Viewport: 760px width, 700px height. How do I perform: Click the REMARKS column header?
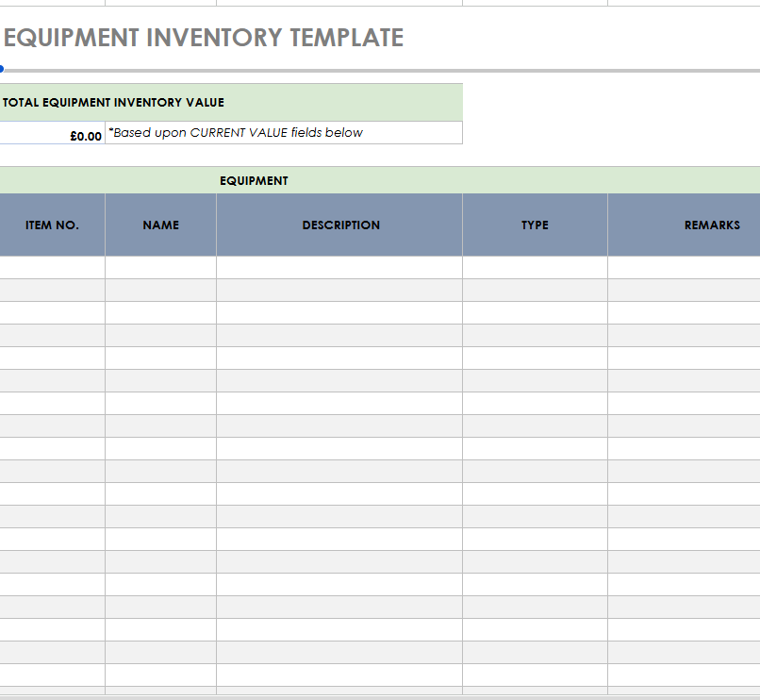point(684,225)
